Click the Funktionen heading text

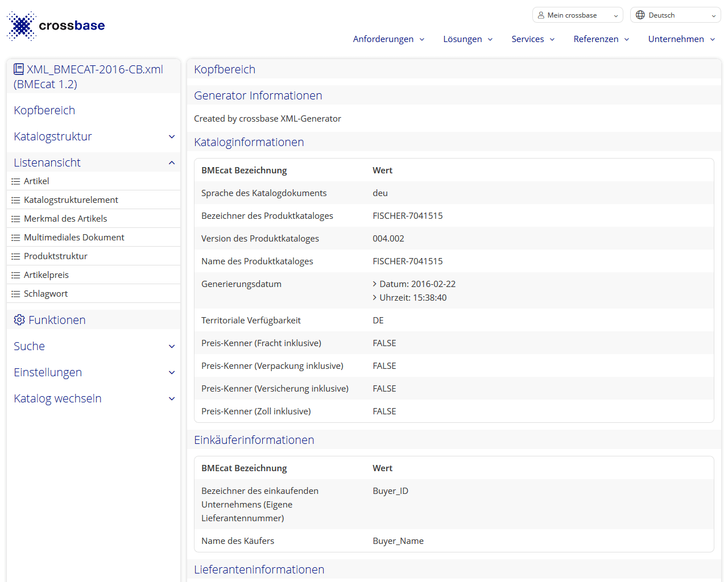[x=57, y=320]
